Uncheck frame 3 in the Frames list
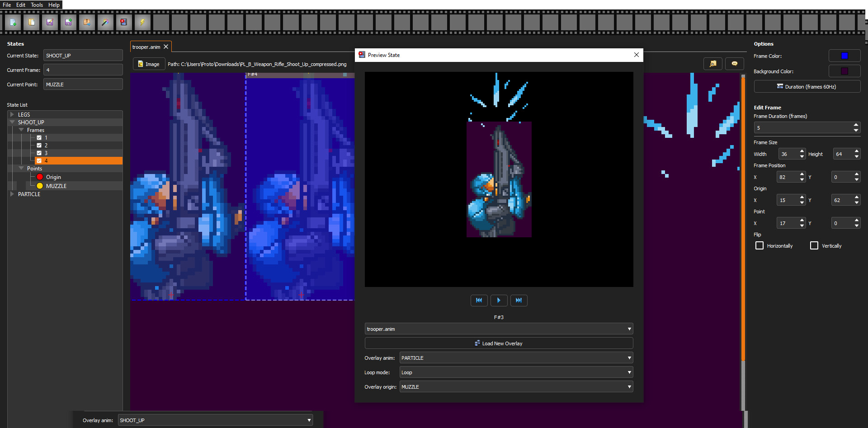Image resolution: width=868 pixels, height=428 pixels. [40, 153]
